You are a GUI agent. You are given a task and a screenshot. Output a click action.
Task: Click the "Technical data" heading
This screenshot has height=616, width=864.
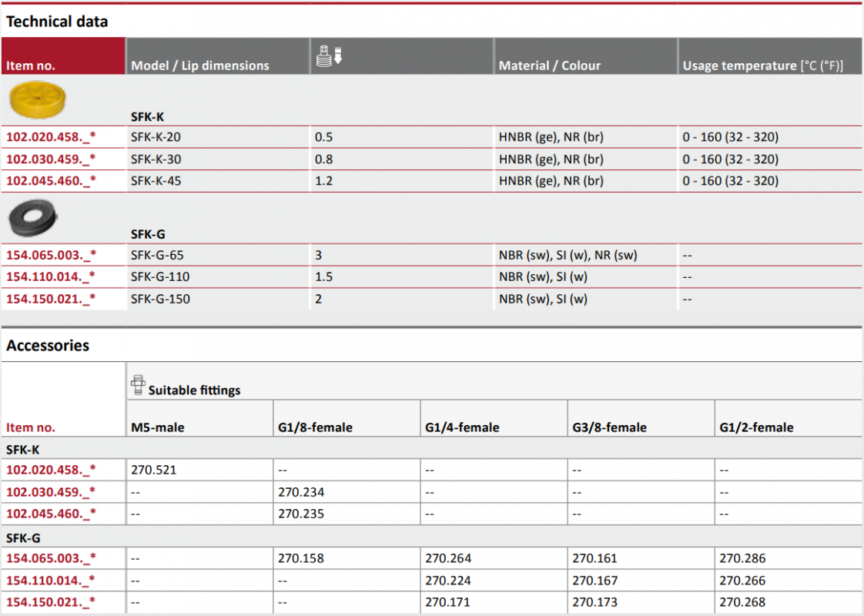click(57, 22)
